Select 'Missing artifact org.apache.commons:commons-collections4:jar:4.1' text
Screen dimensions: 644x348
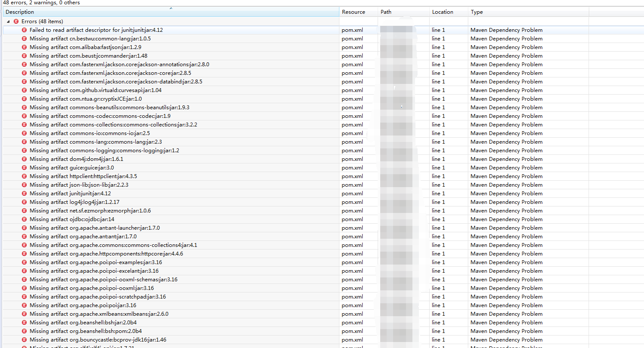click(x=113, y=245)
